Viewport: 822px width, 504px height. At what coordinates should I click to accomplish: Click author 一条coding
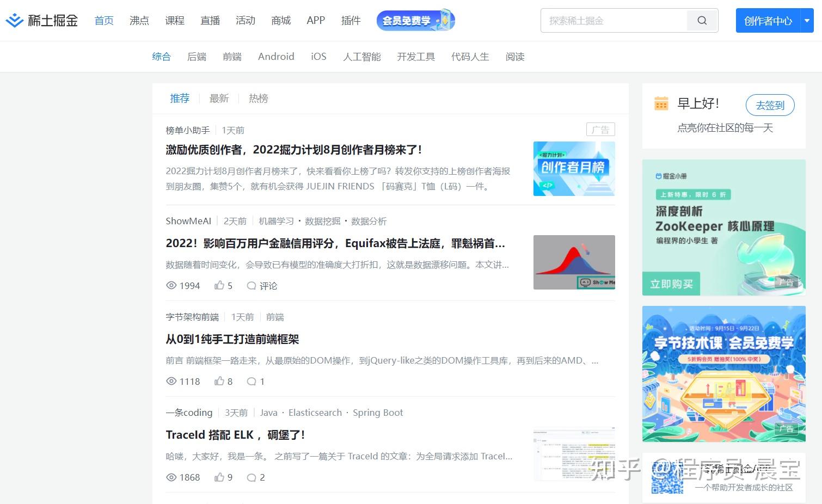[189, 413]
